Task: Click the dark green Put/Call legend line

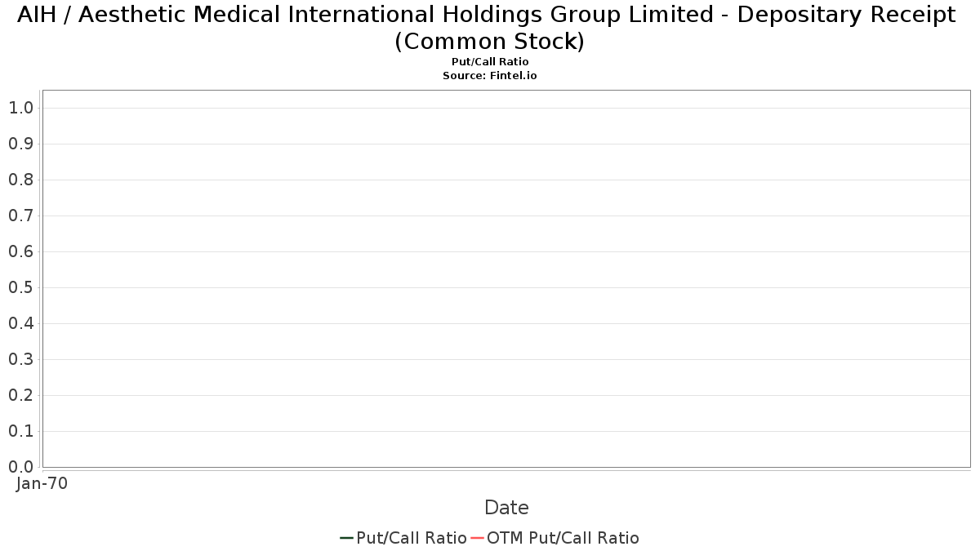Action: 346,538
